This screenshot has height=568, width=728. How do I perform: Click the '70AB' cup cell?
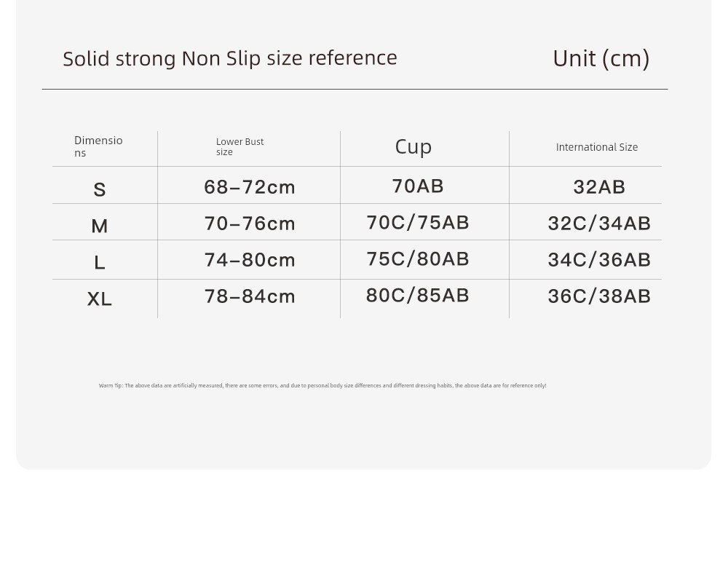click(418, 186)
